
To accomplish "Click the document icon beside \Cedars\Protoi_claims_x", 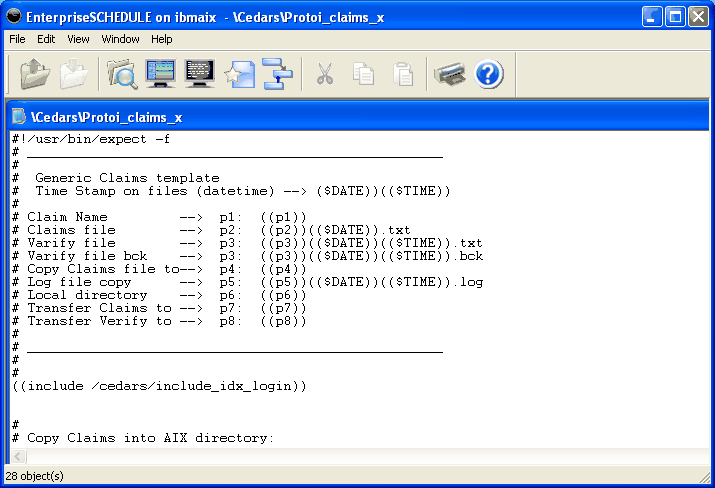I will pyautogui.click(x=19, y=117).
